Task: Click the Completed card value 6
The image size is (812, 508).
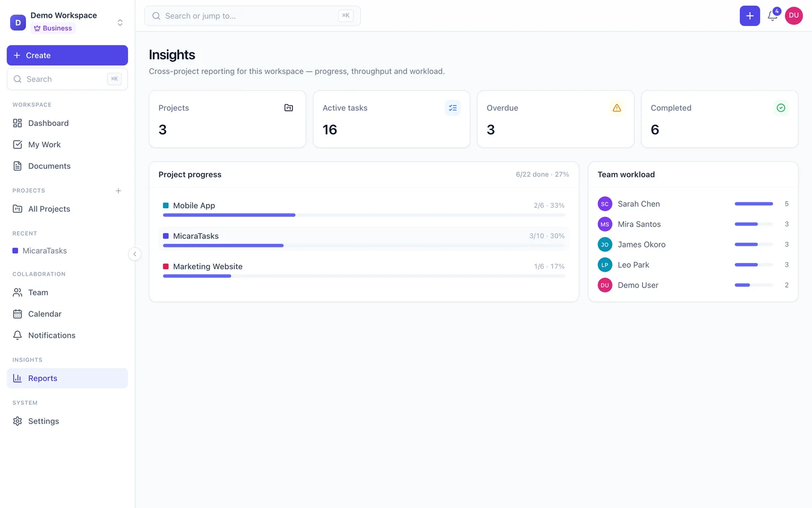Action: pos(655,130)
